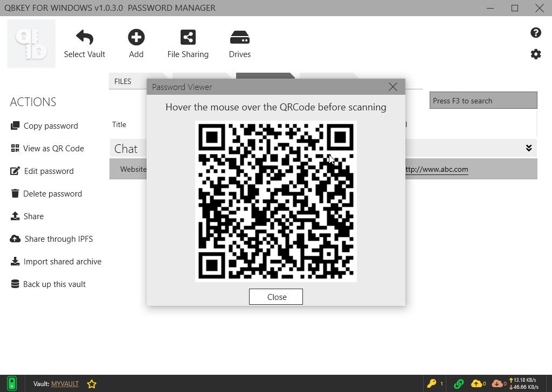Click the QBKey logo image

(x=31, y=44)
